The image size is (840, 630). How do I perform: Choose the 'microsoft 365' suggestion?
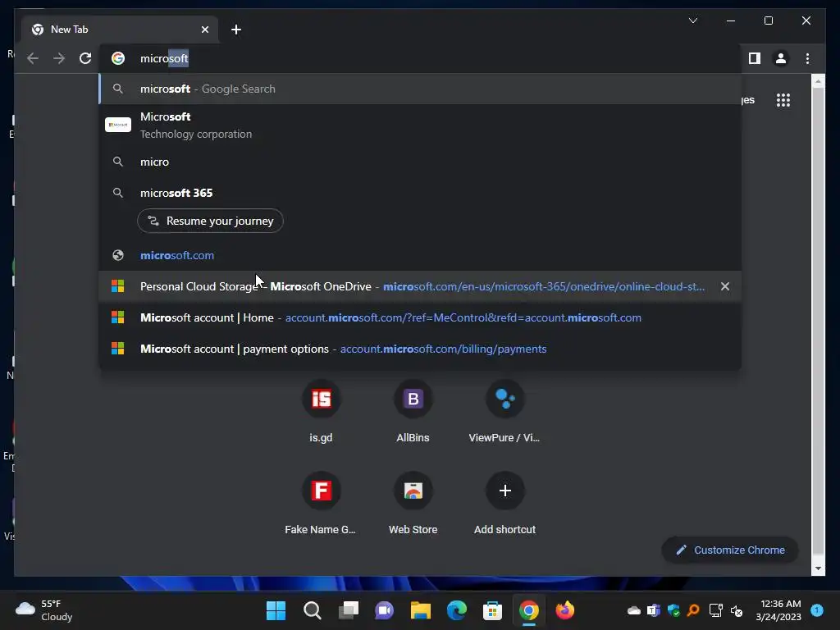click(420, 193)
